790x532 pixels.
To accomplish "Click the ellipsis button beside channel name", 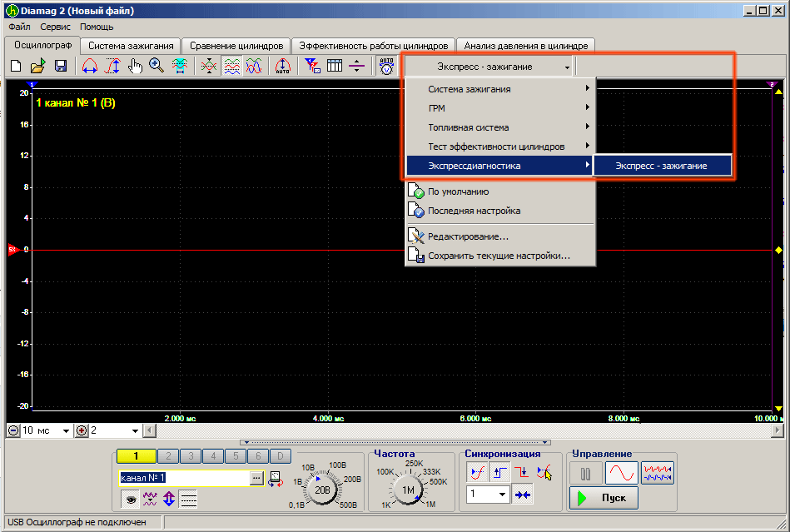I will [256, 478].
